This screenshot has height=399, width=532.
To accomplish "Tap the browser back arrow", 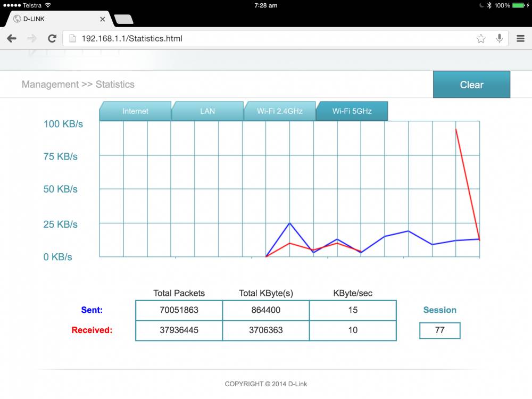I will [12, 38].
